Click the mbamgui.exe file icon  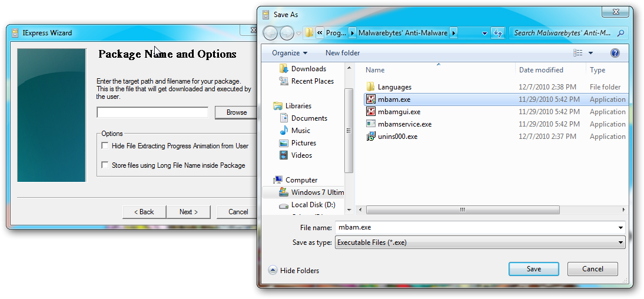pos(371,112)
